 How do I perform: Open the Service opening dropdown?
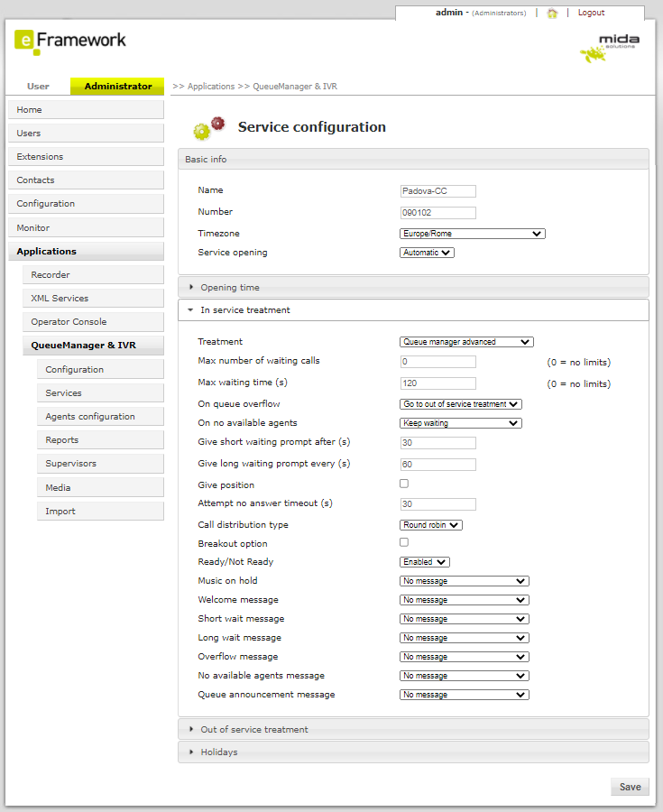pos(427,253)
